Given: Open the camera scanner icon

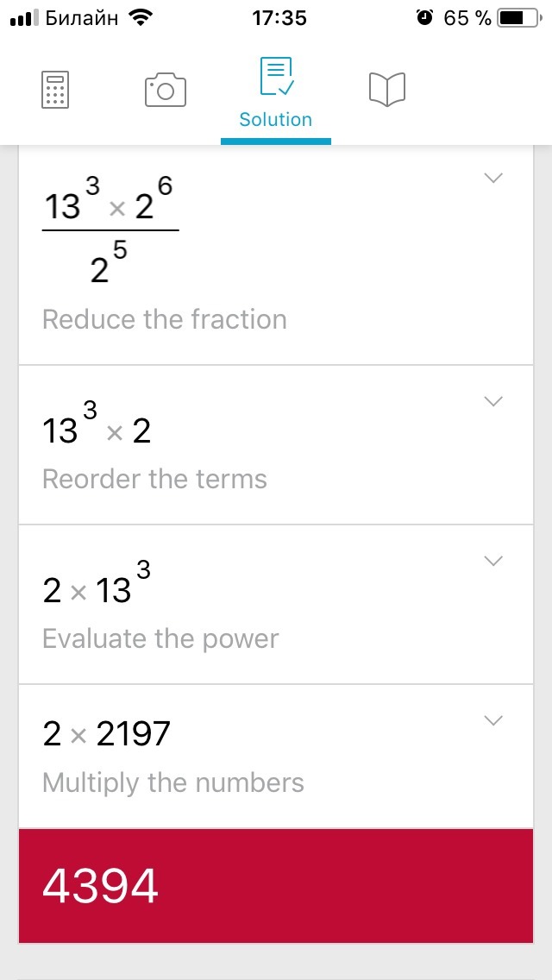Looking at the screenshot, I should pyautogui.click(x=166, y=90).
